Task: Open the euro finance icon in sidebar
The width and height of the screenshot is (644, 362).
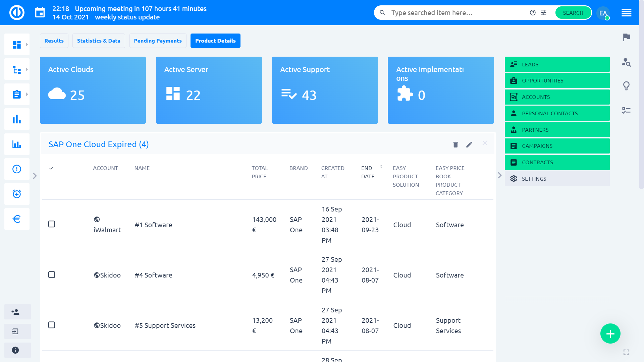Action: 17,219
